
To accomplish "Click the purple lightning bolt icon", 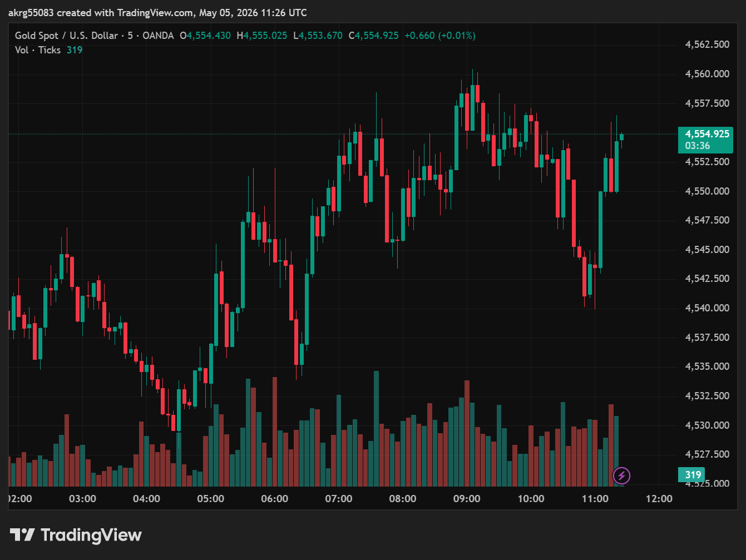I will pyautogui.click(x=621, y=475).
